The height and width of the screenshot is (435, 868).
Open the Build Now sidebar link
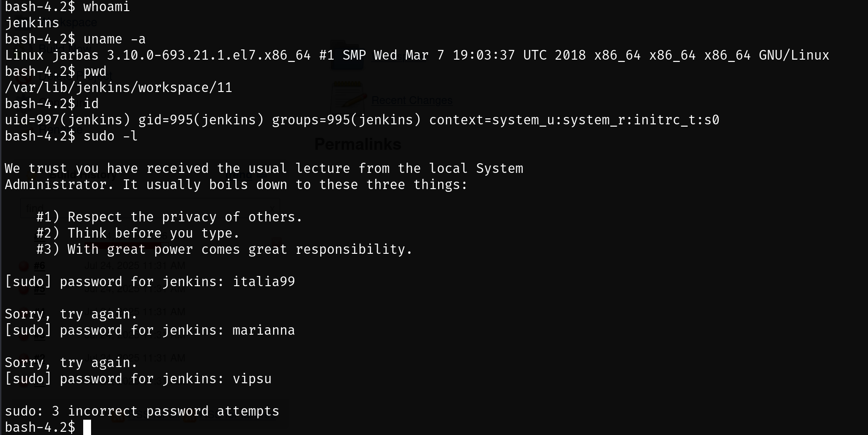pos(65,48)
